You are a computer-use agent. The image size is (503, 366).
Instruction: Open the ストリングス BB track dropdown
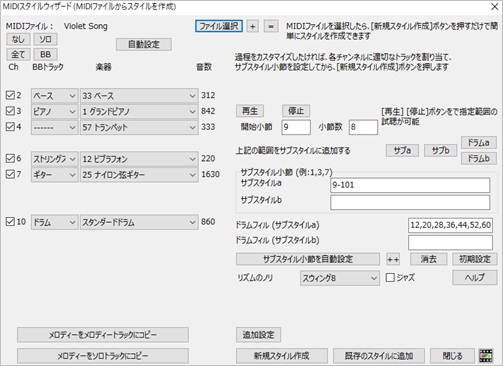pos(55,159)
